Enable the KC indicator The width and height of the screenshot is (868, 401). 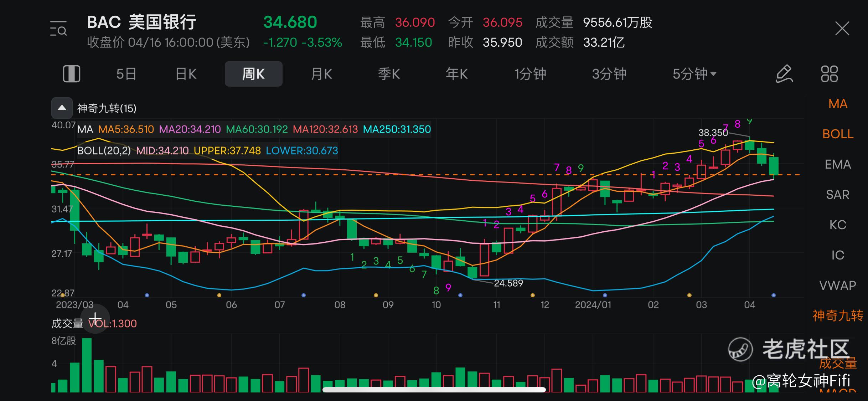pyautogui.click(x=838, y=225)
